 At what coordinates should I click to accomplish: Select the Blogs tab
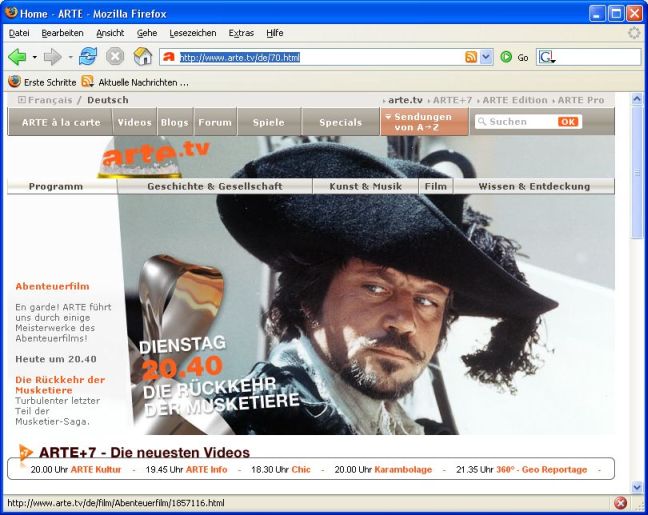point(175,122)
